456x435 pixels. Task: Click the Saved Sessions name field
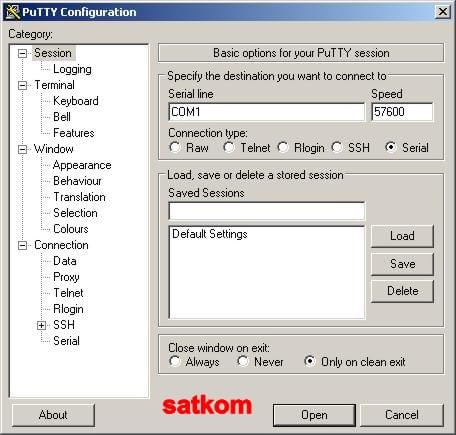tap(267, 211)
